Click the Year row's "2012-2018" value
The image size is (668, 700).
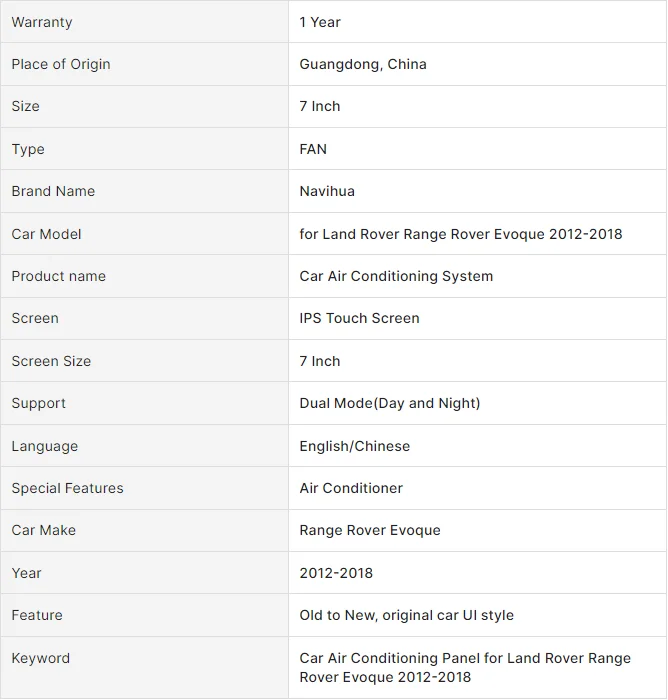336,573
